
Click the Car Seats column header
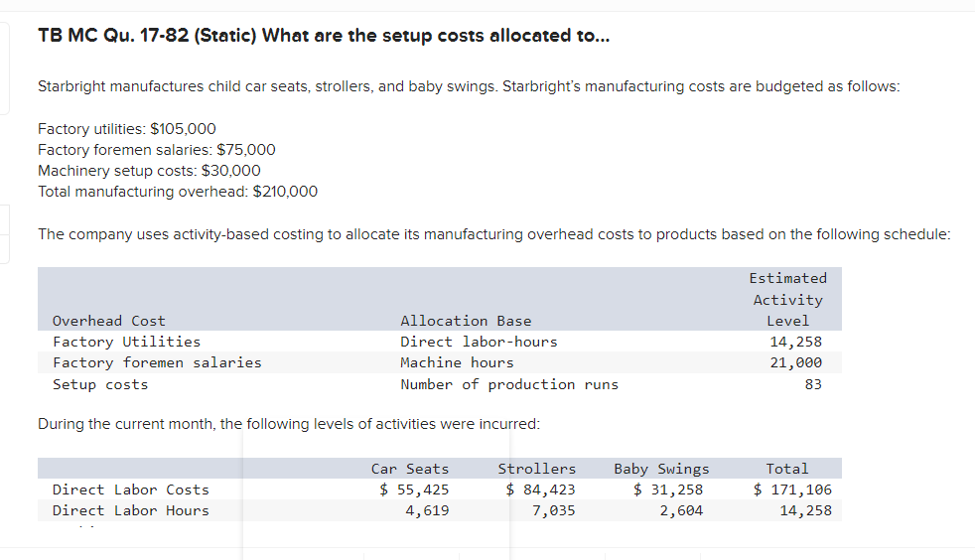(x=410, y=469)
